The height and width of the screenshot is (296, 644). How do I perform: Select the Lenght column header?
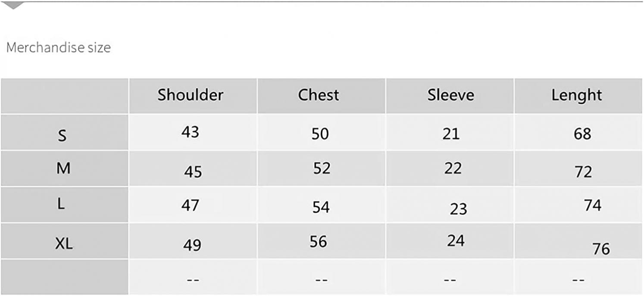pos(577,96)
